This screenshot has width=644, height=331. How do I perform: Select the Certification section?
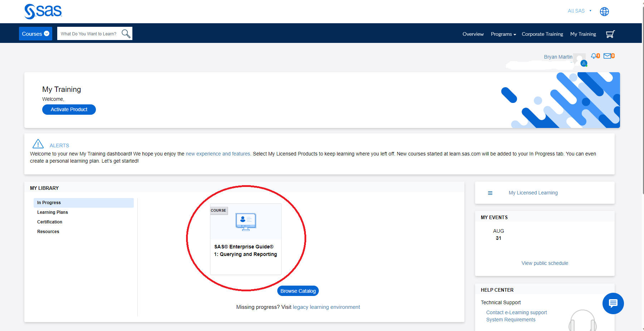49,222
